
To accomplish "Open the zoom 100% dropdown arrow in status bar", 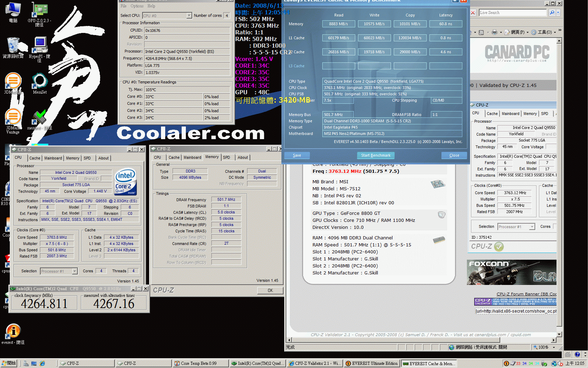I will (x=554, y=347).
